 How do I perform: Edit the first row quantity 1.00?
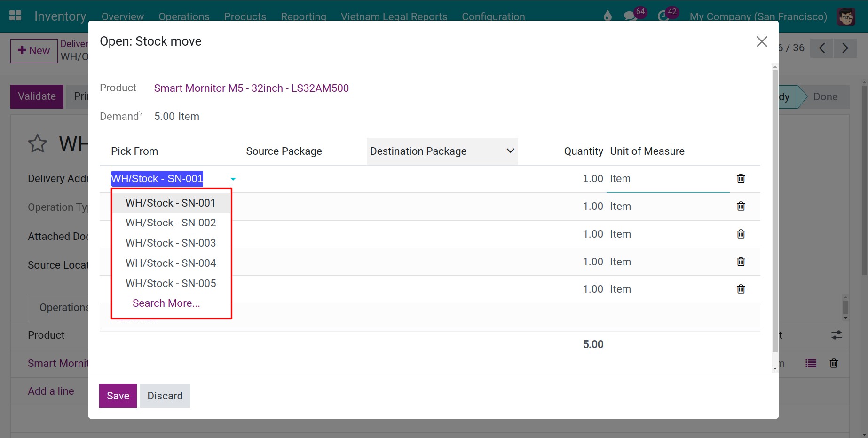tap(592, 178)
